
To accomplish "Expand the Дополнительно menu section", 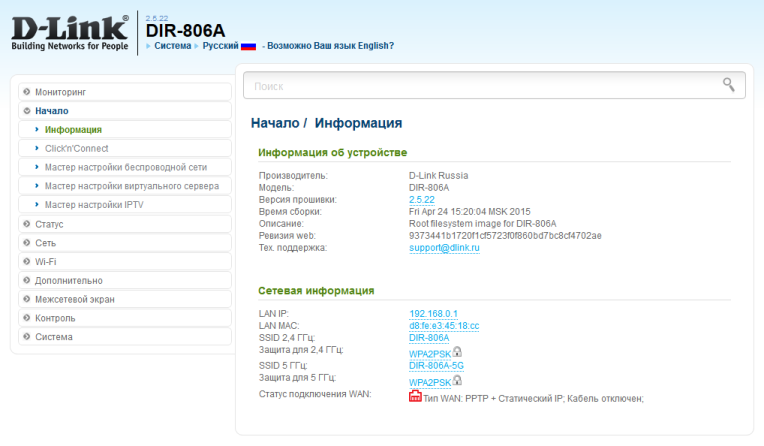I will point(125,281).
